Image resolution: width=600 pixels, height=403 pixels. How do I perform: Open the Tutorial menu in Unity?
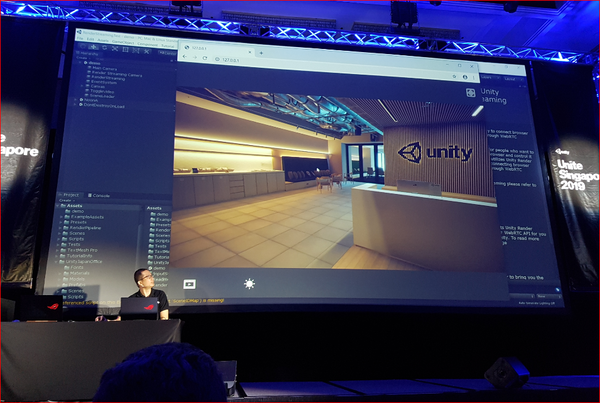click(x=167, y=46)
